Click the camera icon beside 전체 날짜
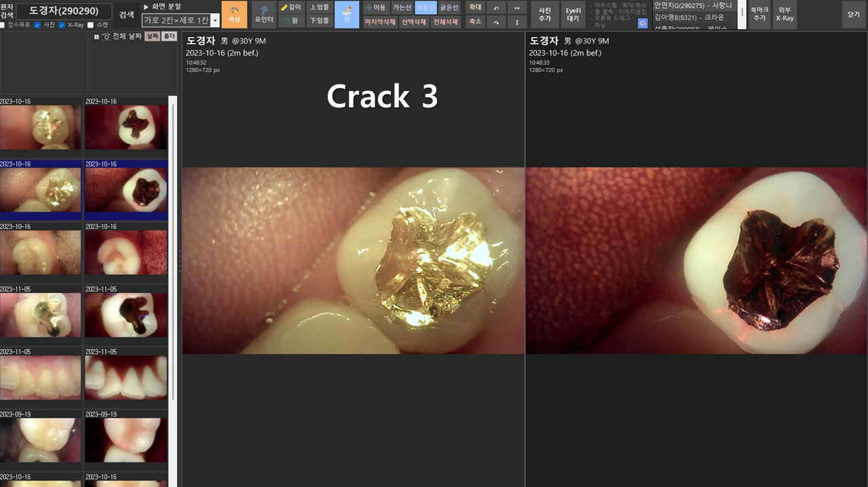868x487 pixels. (106, 36)
